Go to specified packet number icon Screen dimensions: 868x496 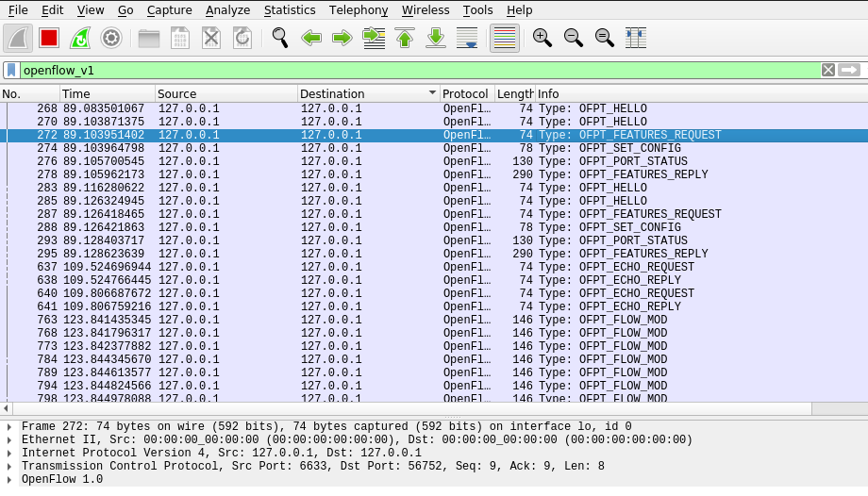pos(374,38)
